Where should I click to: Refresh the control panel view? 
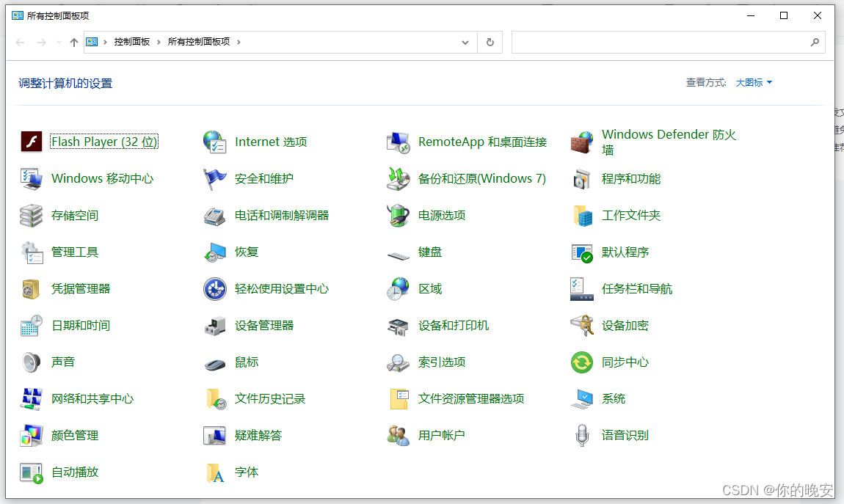[490, 42]
